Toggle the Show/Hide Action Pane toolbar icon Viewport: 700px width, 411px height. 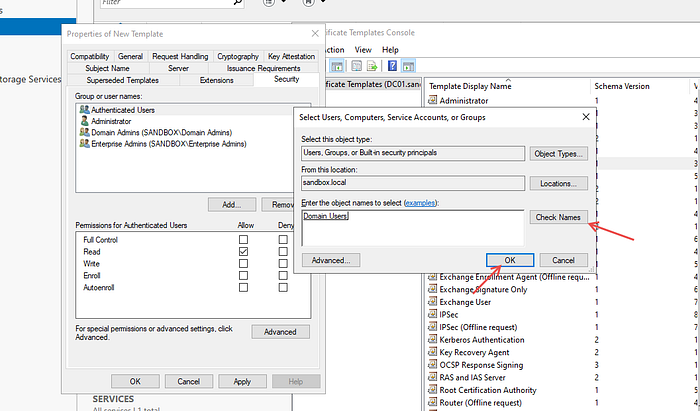(x=408, y=66)
